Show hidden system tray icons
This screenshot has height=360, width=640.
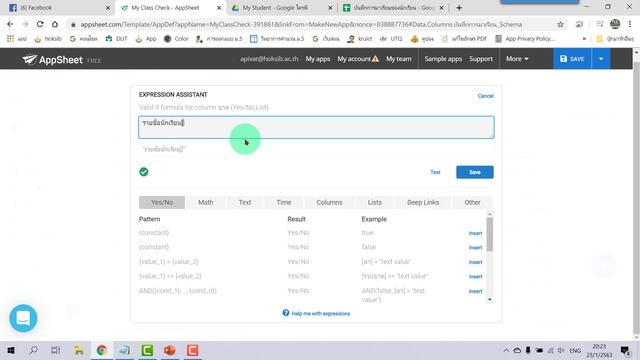point(506,351)
